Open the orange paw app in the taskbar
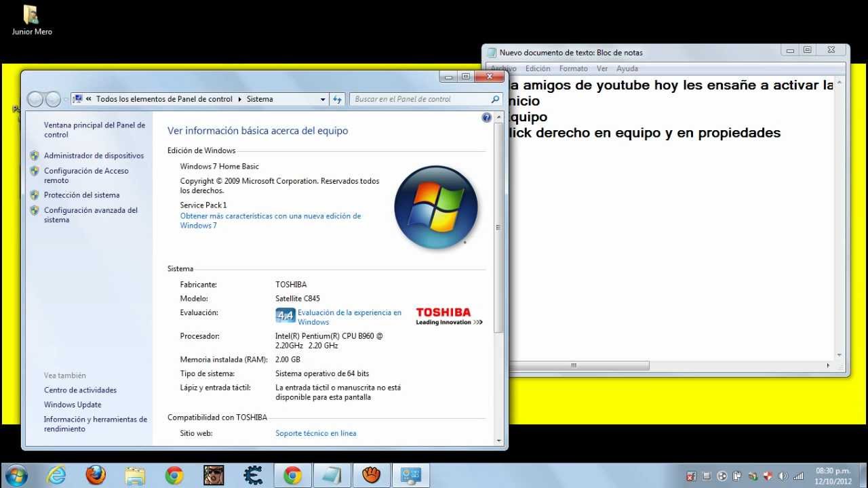868x488 pixels. click(372, 476)
